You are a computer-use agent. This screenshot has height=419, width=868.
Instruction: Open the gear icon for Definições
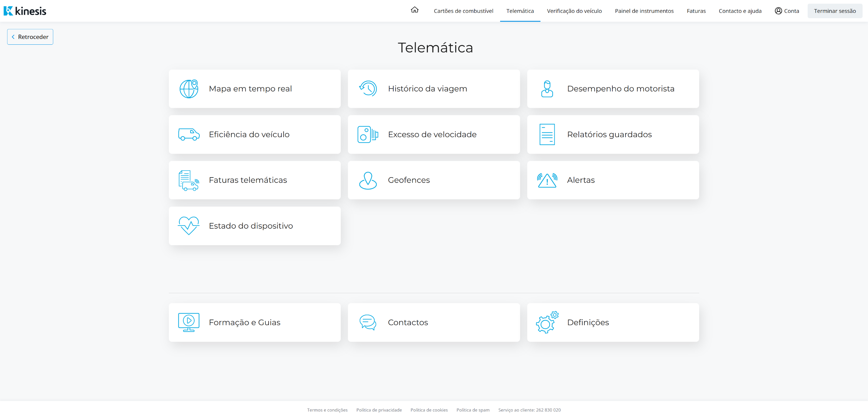click(x=547, y=322)
